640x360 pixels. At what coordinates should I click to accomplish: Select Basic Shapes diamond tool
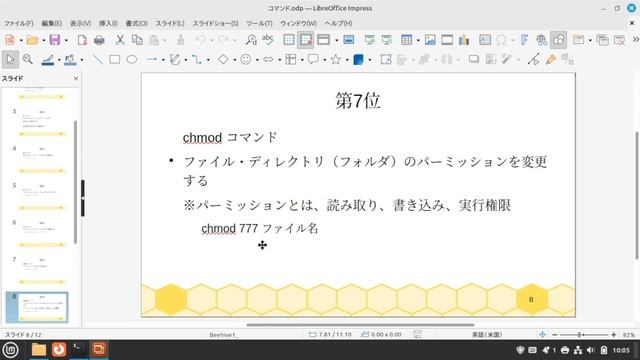pos(223,60)
